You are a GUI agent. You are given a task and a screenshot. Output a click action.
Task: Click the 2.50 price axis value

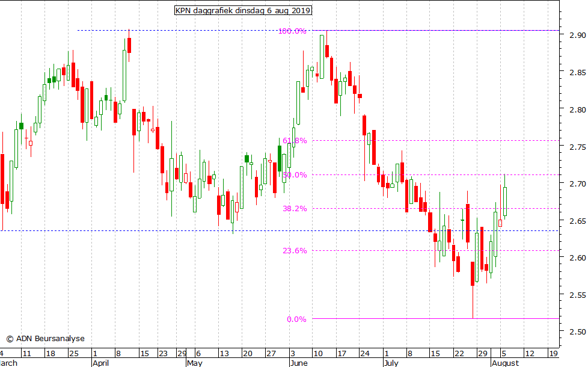tap(578, 332)
